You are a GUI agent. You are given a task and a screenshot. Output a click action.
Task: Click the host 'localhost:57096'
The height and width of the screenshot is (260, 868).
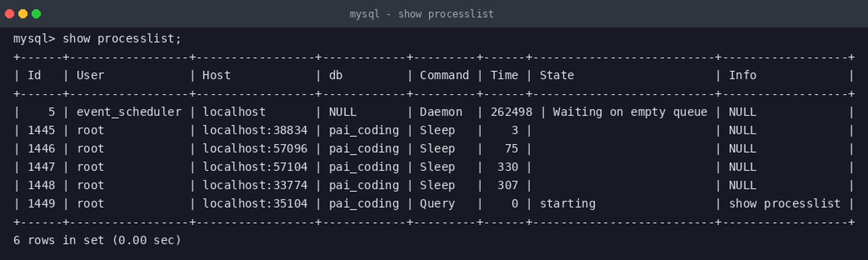pyautogui.click(x=255, y=149)
